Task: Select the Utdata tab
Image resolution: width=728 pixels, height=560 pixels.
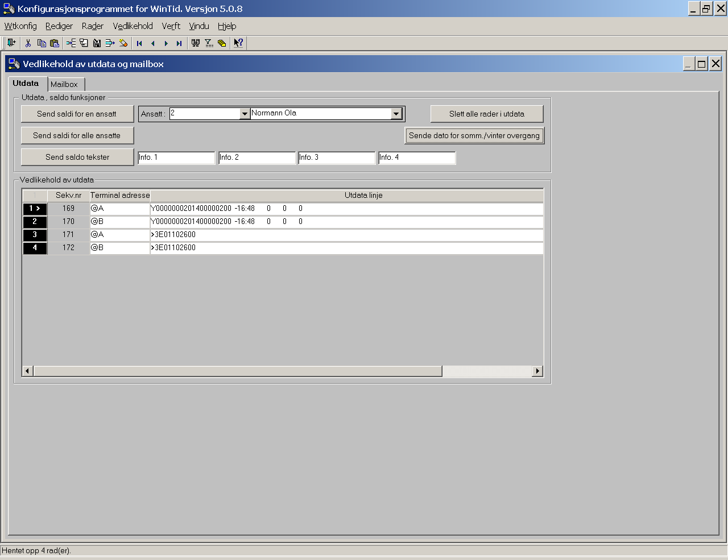Action: (x=26, y=83)
